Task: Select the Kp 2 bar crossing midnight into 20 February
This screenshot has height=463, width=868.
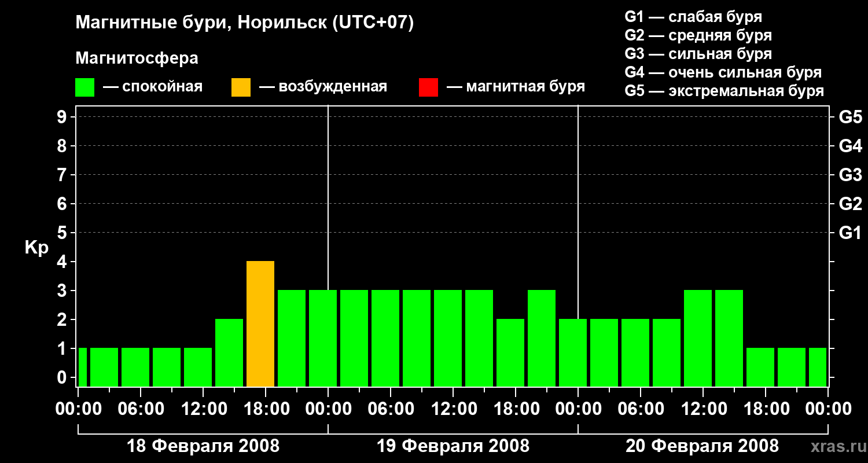Action: click(573, 353)
